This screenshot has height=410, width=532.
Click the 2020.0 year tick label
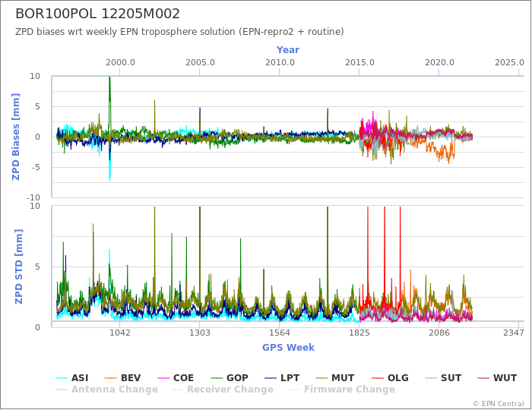[x=439, y=63]
